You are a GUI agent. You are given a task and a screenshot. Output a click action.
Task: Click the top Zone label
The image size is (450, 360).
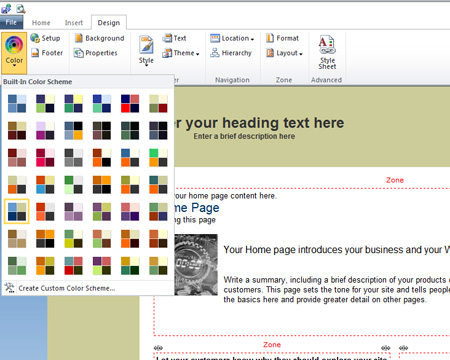(x=395, y=180)
